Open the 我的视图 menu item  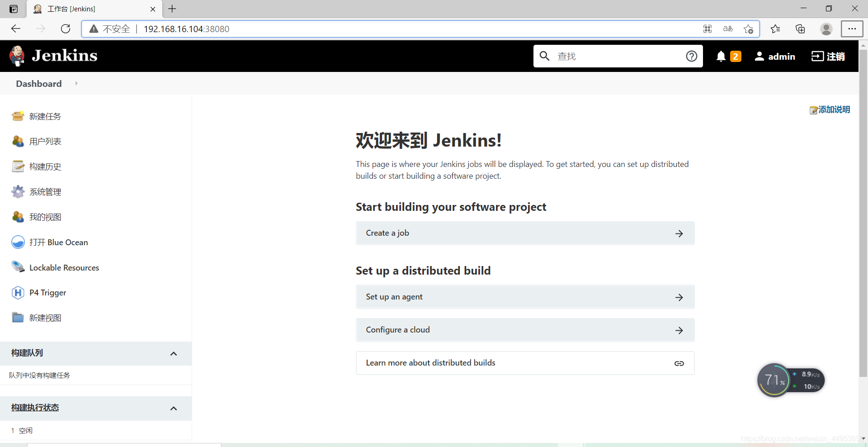click(45, 217)
